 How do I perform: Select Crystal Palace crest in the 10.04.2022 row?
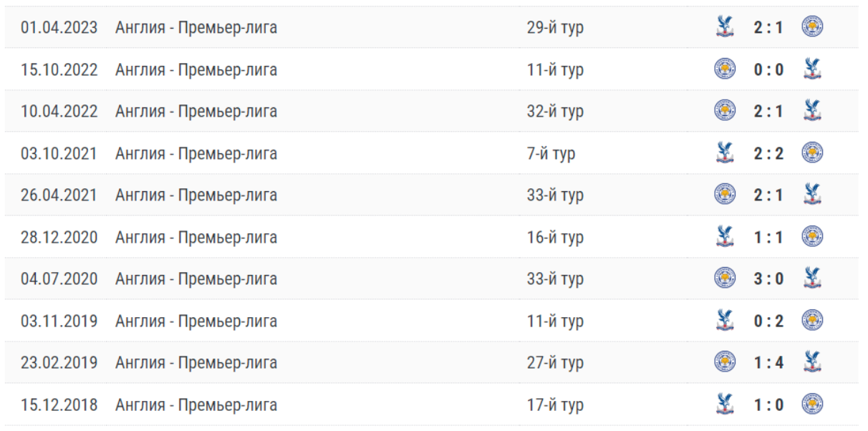pos(812,111)
